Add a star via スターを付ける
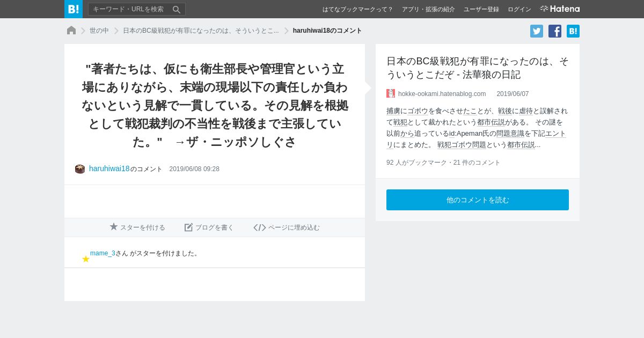 [x=137, y=227]
